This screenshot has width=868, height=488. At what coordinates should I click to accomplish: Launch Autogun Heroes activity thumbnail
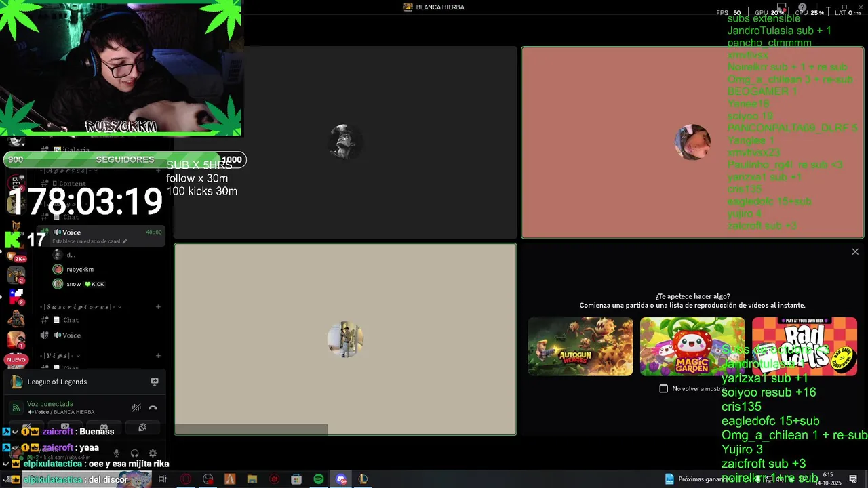tap(580, 346)
